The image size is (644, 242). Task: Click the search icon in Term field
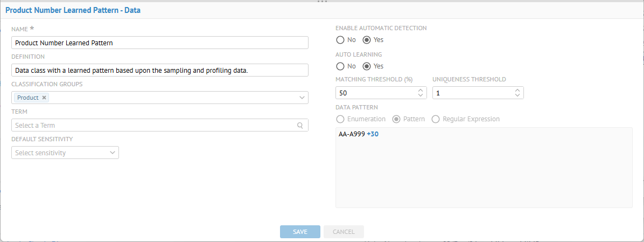pyautogui.click(x=300, y=125)
